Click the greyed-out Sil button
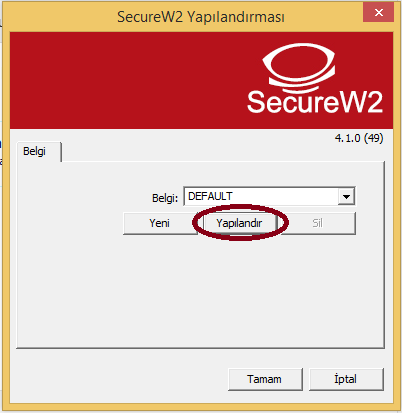The image size is (402, 413). tap(317, 223)
